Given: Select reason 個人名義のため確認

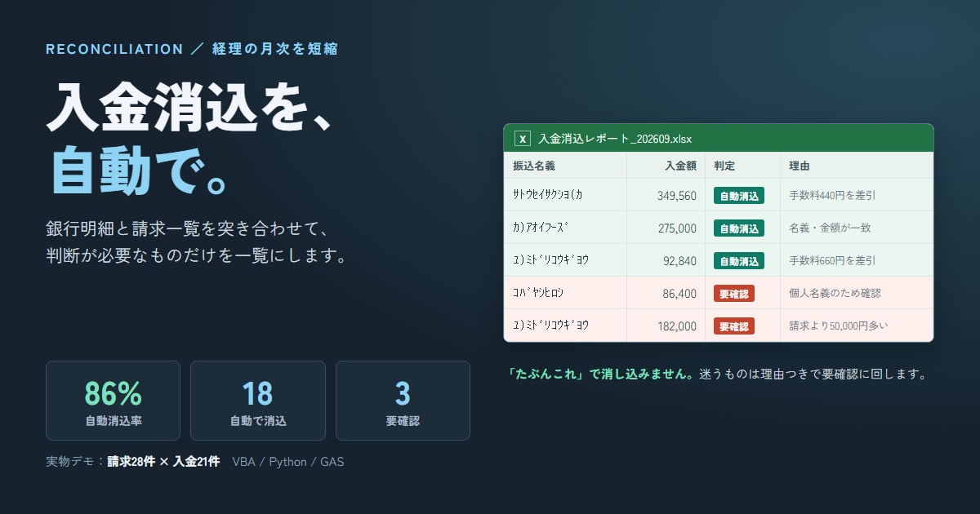Looking at the screenshot, I should pyautogui.click(x=835, y=294).
